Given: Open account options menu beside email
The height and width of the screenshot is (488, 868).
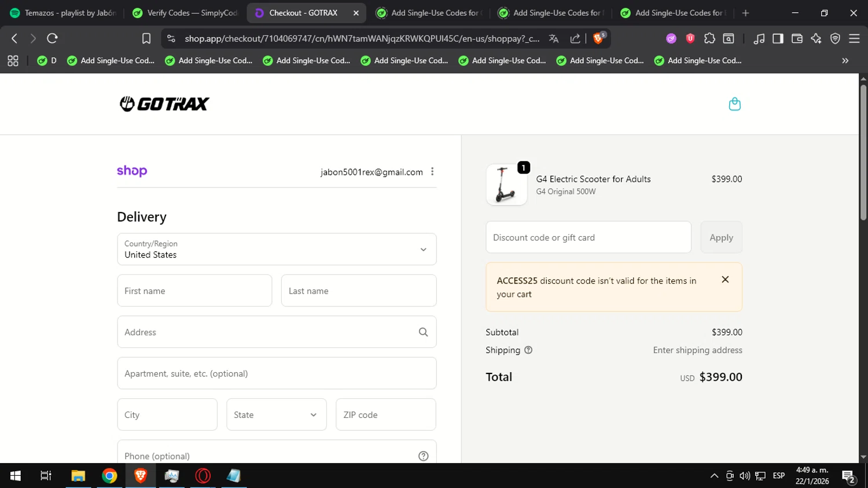Looking at the screenshot, I should (x=432, y=171).
